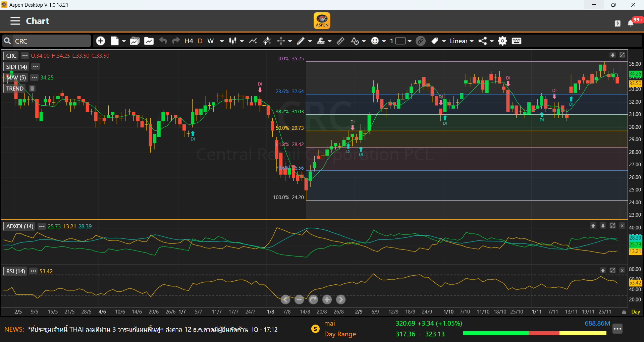The image size is (644, 342).
Task: Click the ADXDI (14) indicator label
Action: click(20, 226)
